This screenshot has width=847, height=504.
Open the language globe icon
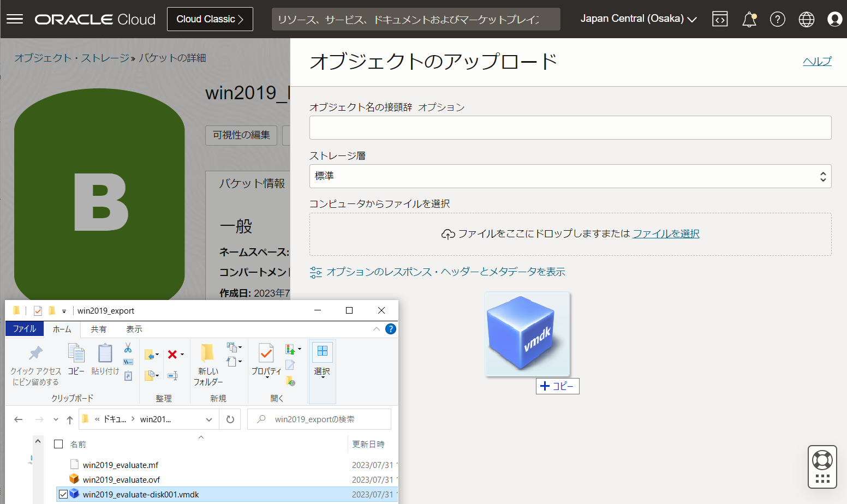pos(807,19)
